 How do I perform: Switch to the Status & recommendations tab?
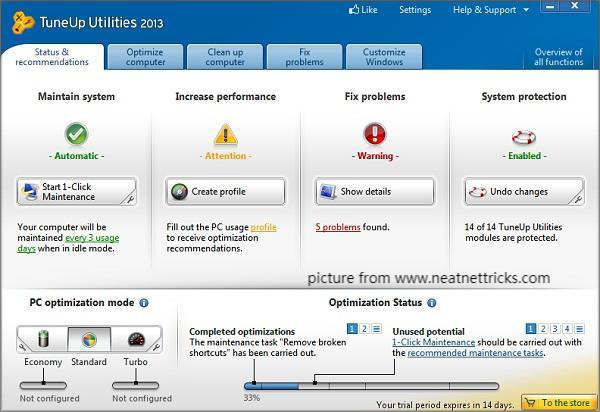point(52,57)
